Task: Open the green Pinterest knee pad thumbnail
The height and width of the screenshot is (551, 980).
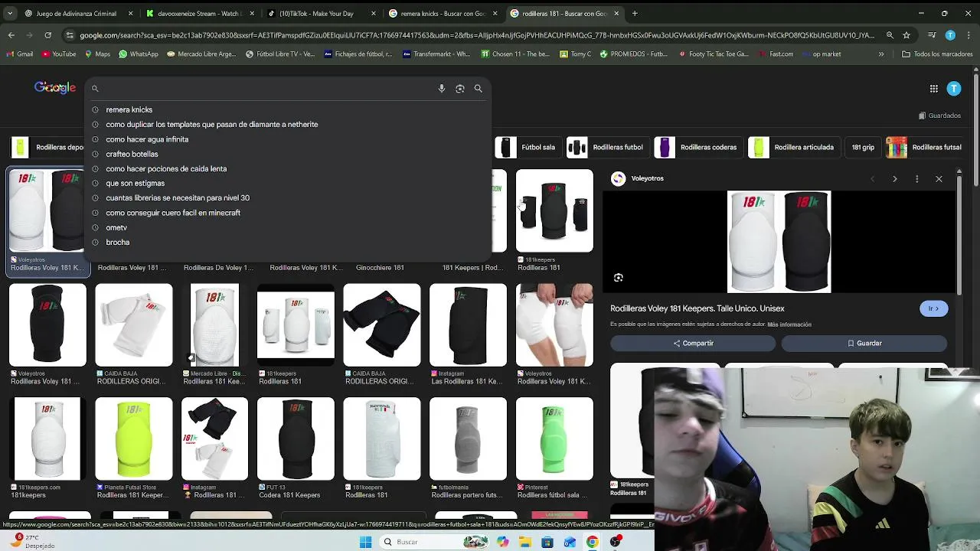Action: [554, 439]
